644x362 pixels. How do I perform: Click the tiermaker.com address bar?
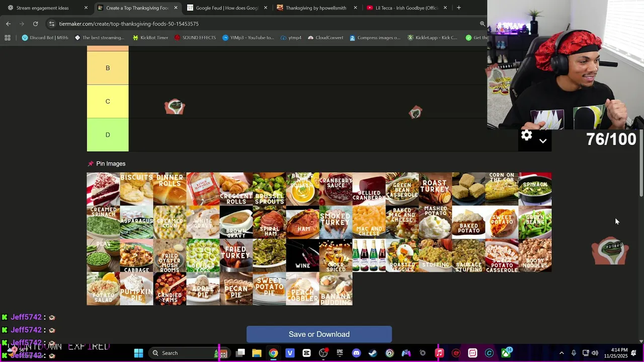coord(267,24)
